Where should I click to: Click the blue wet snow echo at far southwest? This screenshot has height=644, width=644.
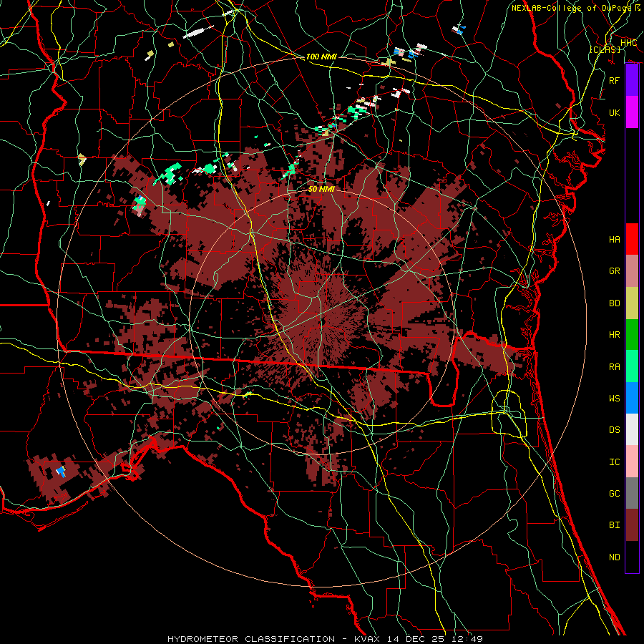click(x=62, y=471)
